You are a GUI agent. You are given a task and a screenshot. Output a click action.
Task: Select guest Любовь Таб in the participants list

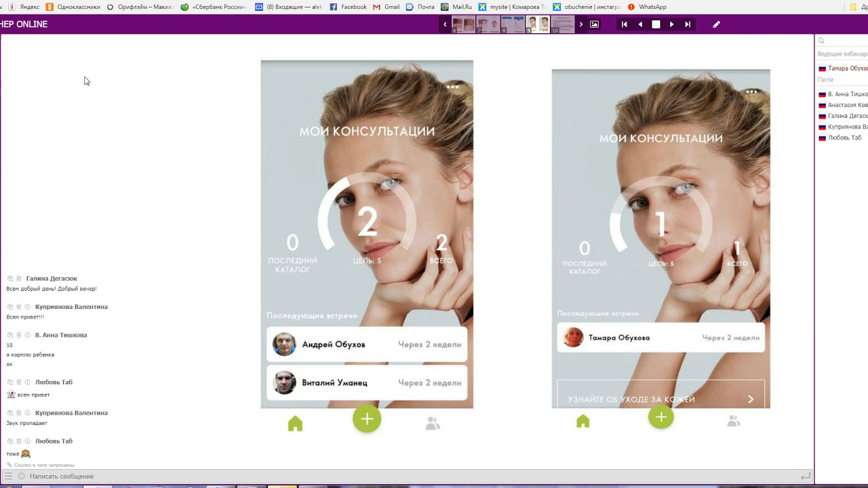[x=840, y=138]
